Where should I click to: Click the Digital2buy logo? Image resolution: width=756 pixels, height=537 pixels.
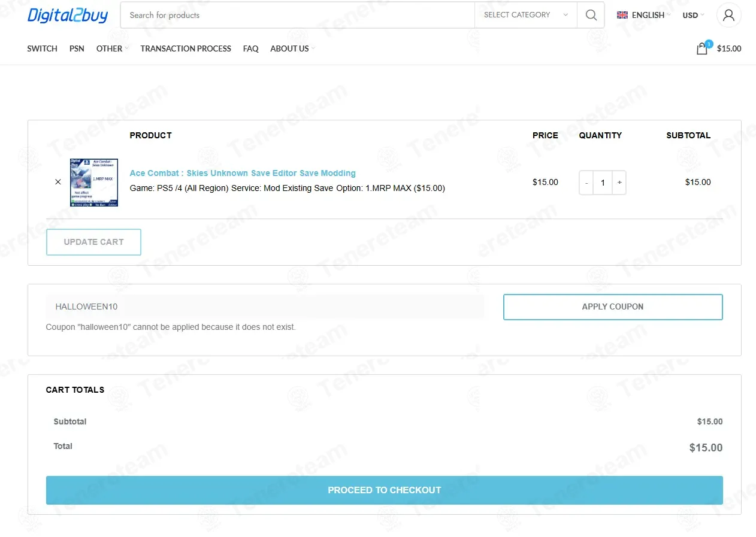pyautogui.click(x=68, y=16)
